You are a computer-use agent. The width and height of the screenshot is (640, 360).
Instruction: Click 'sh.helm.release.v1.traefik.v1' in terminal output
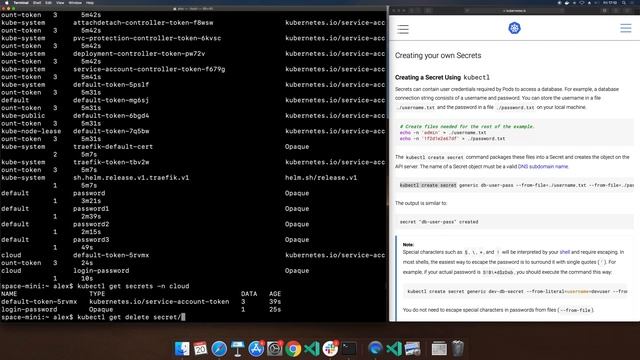click(x=131, y=178)
